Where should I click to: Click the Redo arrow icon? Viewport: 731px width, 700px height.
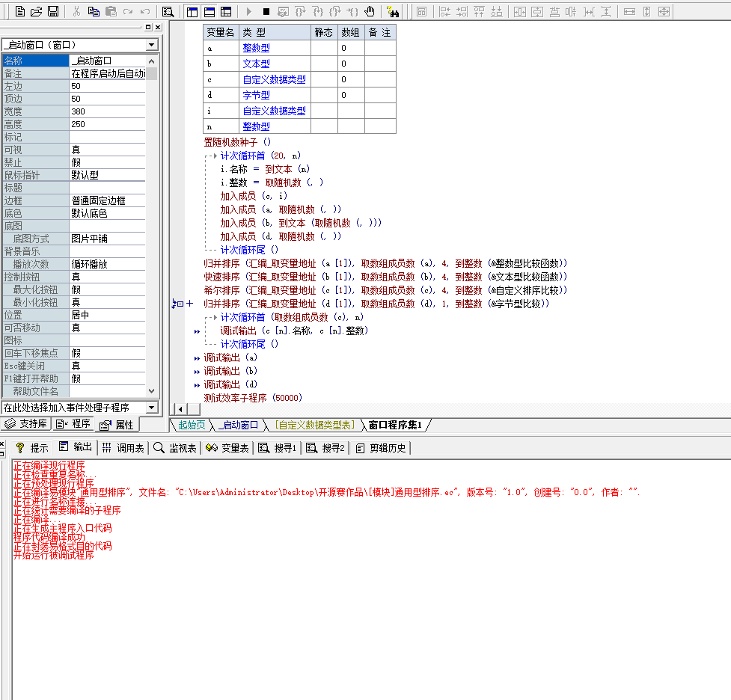pos(128,11)
